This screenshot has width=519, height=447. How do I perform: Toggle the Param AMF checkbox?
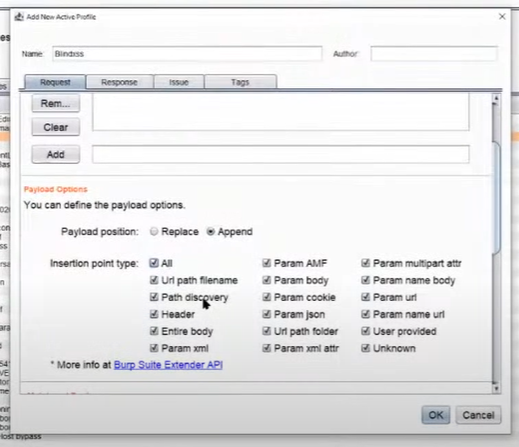(266, 263)
